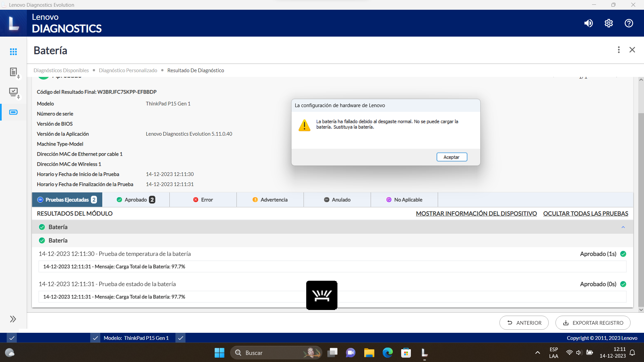Image resolution: width=644 pixels, height=362 pixels.
Task: Click the taskbar Buscar search box
Action: pos(276,353)
